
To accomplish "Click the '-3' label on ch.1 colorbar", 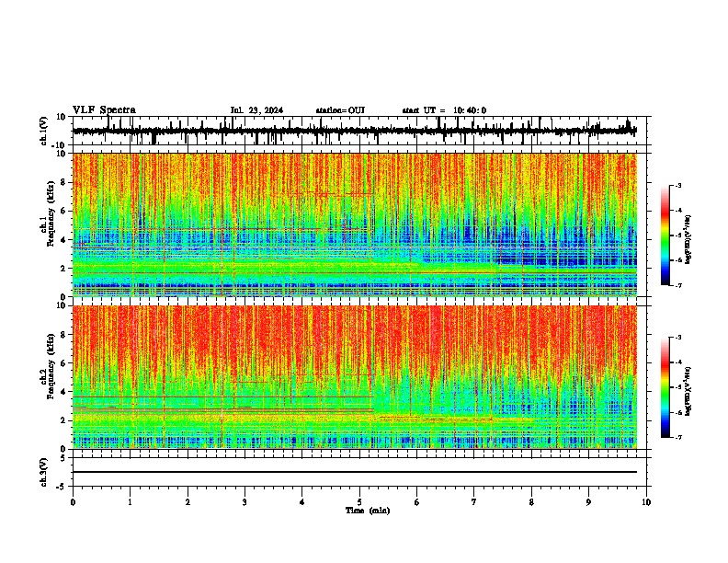I will (x=678, y=185).
